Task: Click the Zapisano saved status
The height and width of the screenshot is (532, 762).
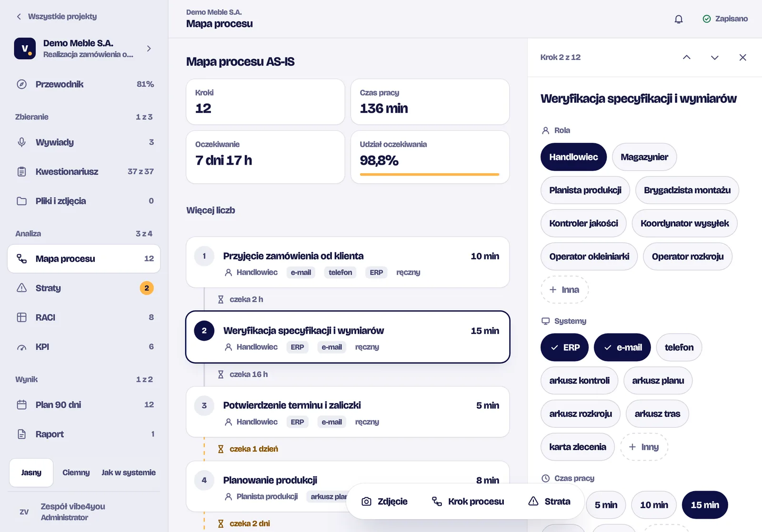Action: (725, 19)
